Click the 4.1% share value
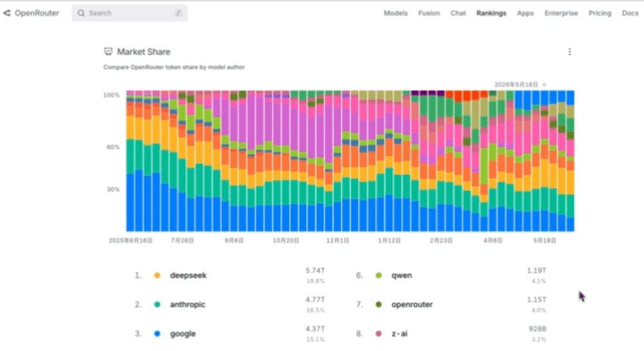This screenshot has width=644, height=351. pyautogui.click(x=539, y=281)
